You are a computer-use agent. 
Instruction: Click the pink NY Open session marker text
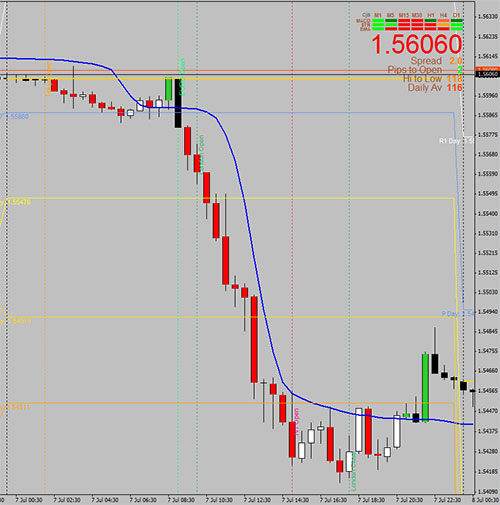click(296, 422)
